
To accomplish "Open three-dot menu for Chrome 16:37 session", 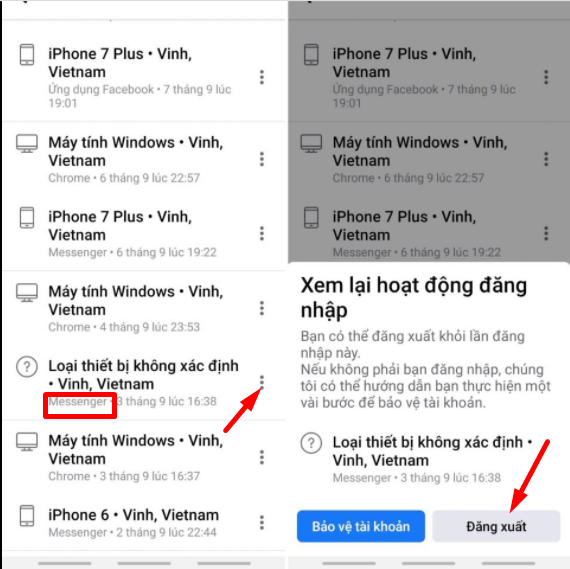I will pos(262,457).
